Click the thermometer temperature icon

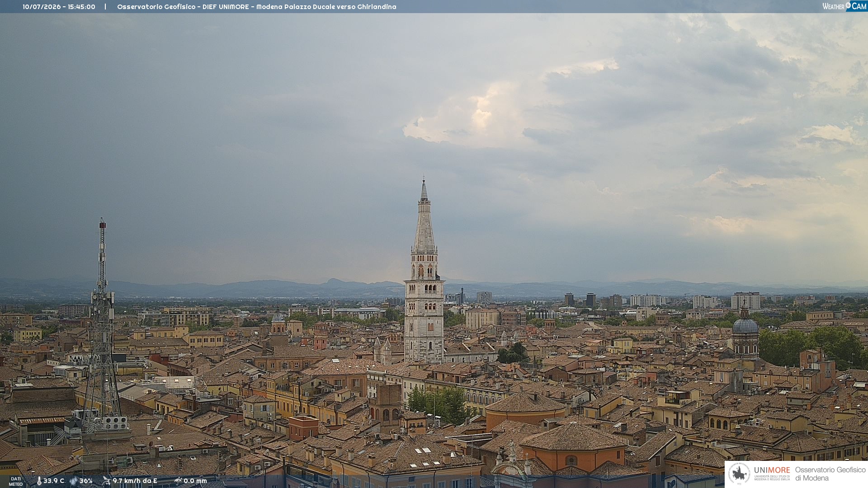(x=39, y=481)
